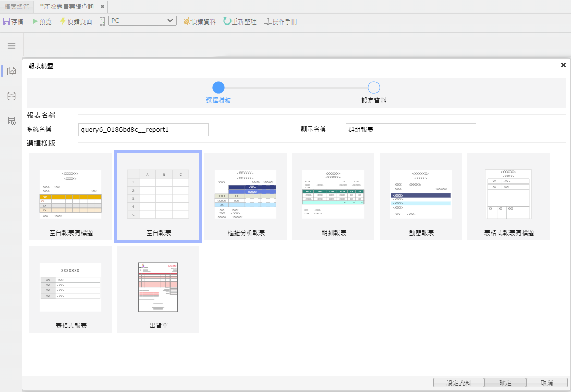571x392 pixels.
Task: Select the 空白報表 template
Action: pos(158,197)
